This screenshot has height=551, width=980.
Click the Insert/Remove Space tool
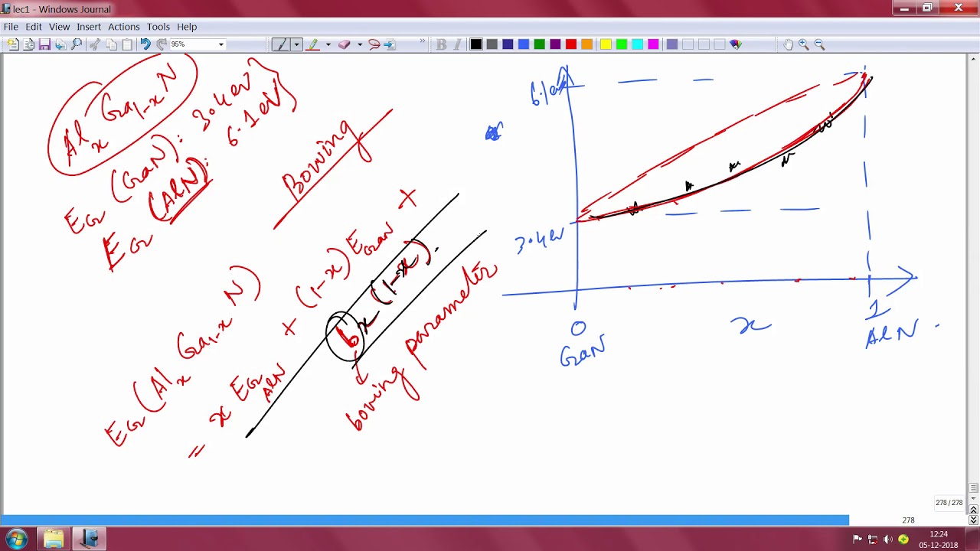pos(389,44)
